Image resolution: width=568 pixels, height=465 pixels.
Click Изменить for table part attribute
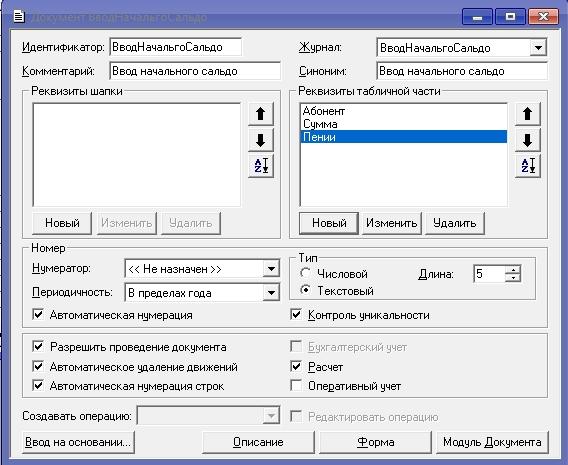click(x=392, y=223)
